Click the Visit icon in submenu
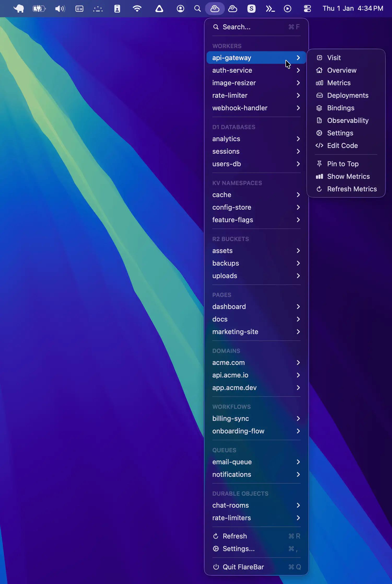392x584 pixels. [319, 58]
